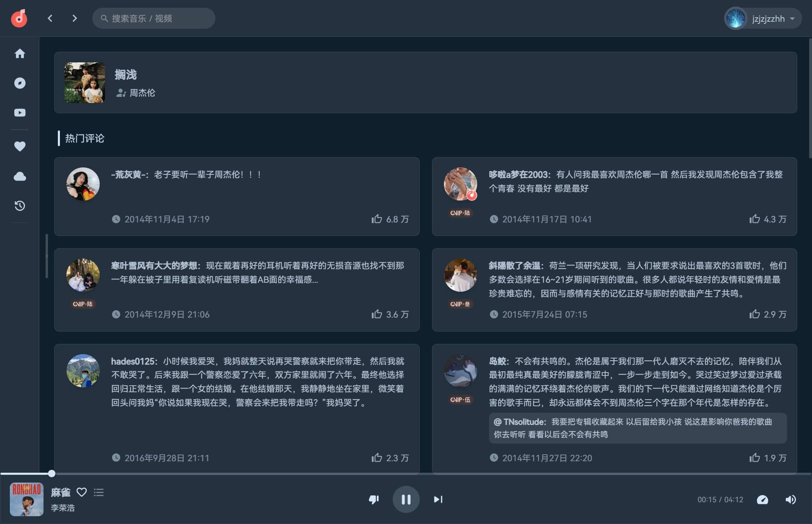
Task: Like the song 麻雀 with the heart
Action: click(x=82, y=492)
